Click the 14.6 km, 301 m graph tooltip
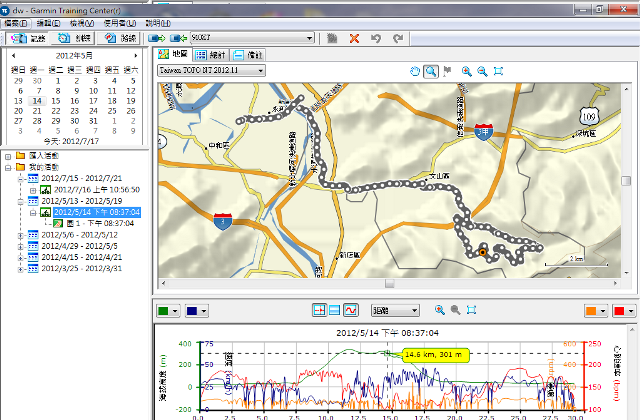The height and width of the screenshot is (420, 640). [435, 355]
